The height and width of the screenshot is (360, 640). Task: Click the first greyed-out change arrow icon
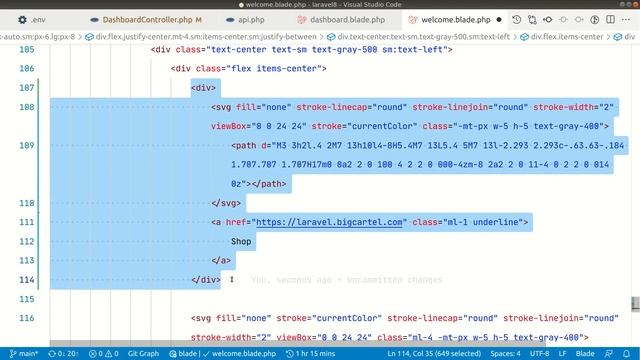click(x=563, y=20)
